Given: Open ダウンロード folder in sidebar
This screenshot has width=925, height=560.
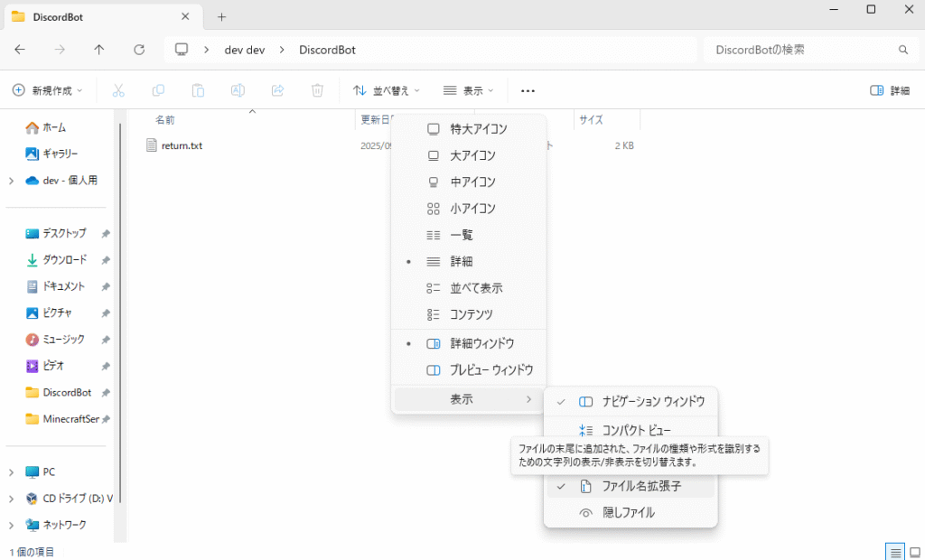Looking at the screenshot, I should pyautogui.click(x=64, y=259).
